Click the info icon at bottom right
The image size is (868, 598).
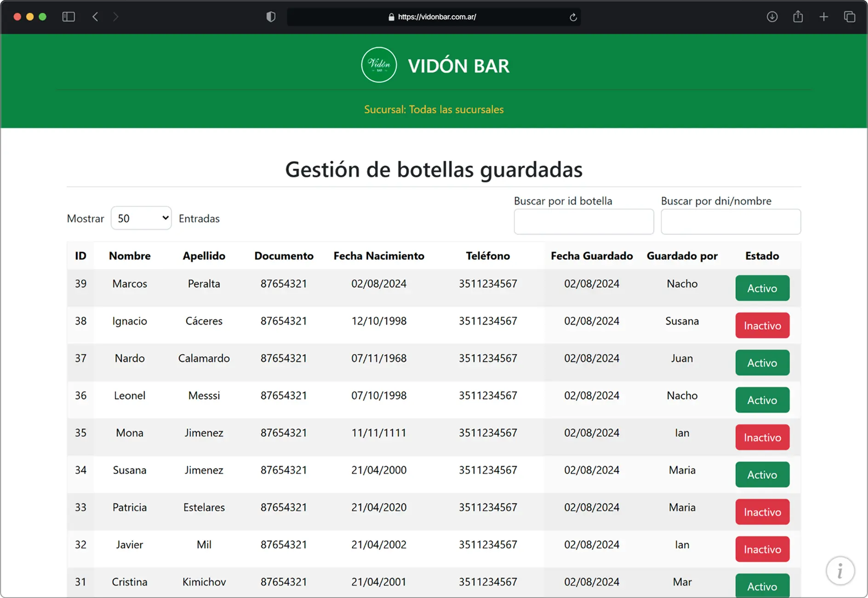[841, 570]
